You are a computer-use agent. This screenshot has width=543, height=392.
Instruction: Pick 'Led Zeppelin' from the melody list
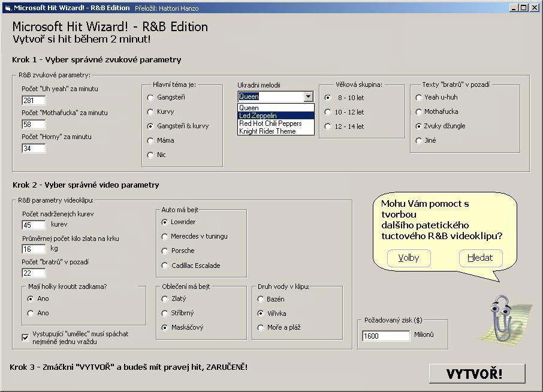click(x=275, y=116)
